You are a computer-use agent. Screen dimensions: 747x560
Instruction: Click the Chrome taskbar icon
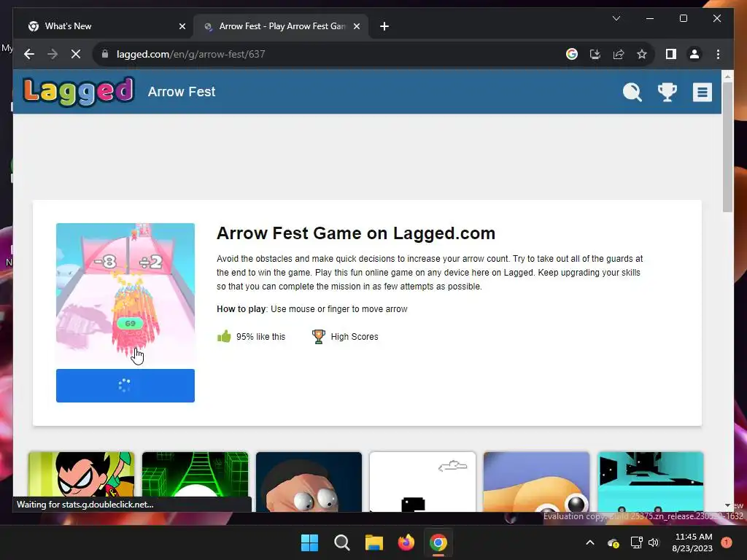click(x=438, y=542)
